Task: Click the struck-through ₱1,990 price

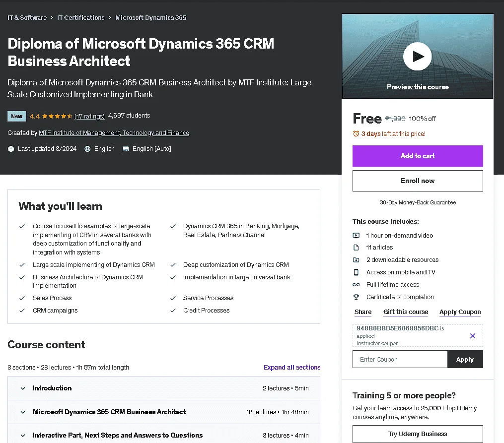Action: point(395,119)
